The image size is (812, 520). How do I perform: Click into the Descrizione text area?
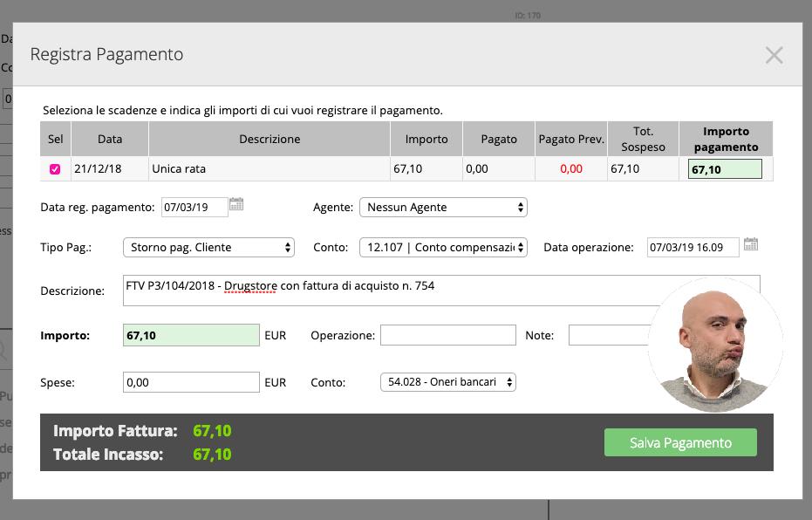(x=392, y=291)
